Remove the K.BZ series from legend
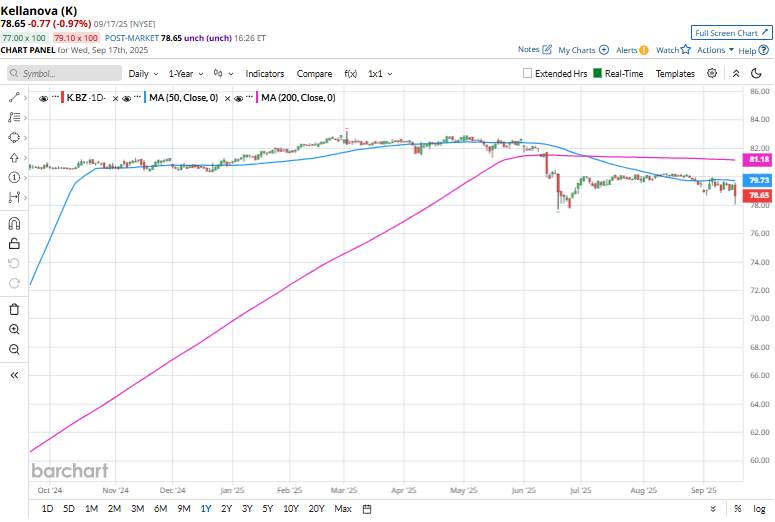Screen dimensions: 775x522 click(115, 98)
